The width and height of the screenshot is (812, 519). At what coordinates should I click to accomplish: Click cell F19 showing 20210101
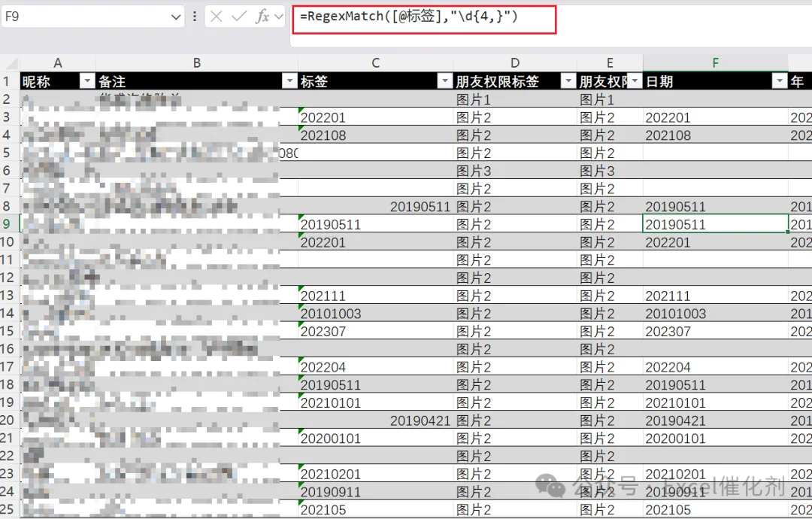pyautogui.click(x=715, y=402)
